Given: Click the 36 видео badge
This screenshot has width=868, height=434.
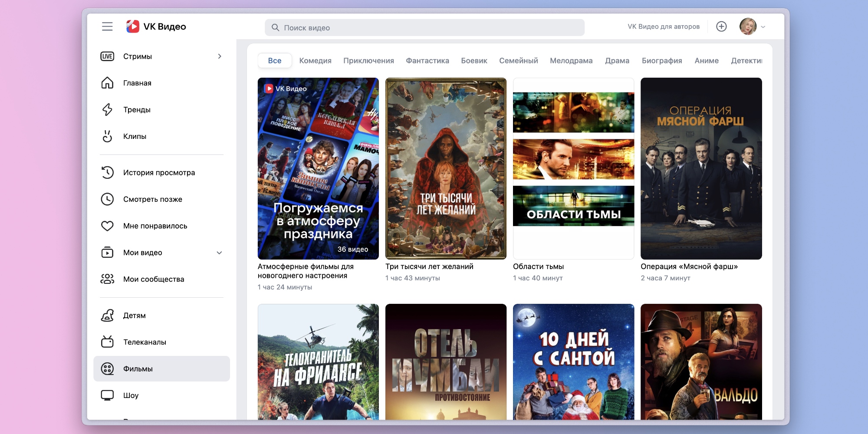Looking at the screenshot, I should click(x=353, y=249).
